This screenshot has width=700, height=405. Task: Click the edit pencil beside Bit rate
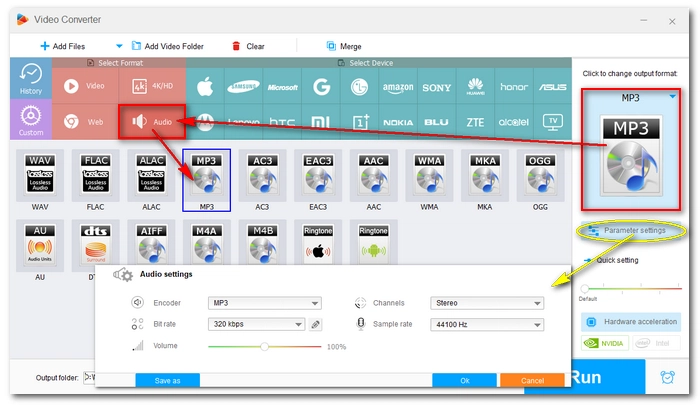tap(315, 324)
